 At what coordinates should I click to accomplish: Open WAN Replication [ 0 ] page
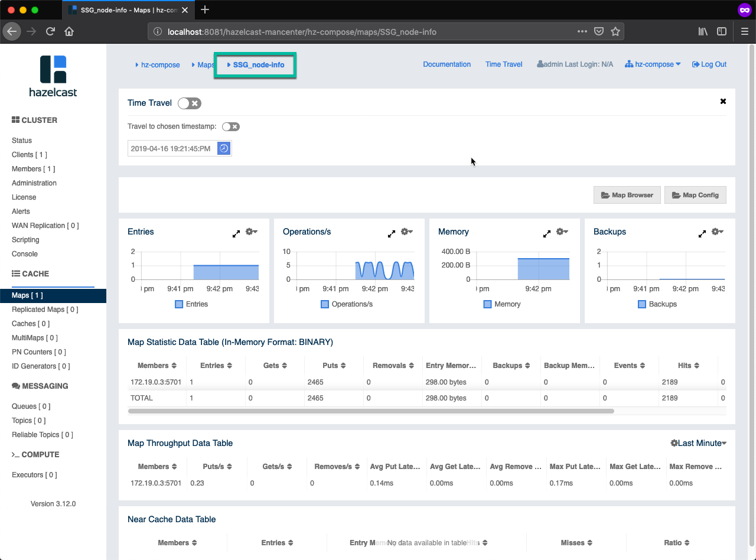click(x=45, y=226)
